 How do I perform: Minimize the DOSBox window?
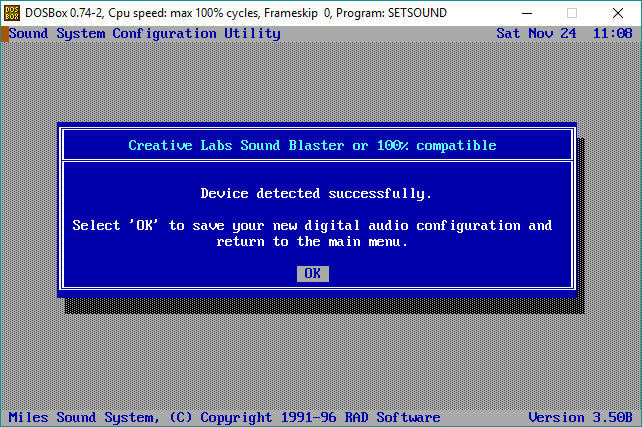(x=527, y=13)
